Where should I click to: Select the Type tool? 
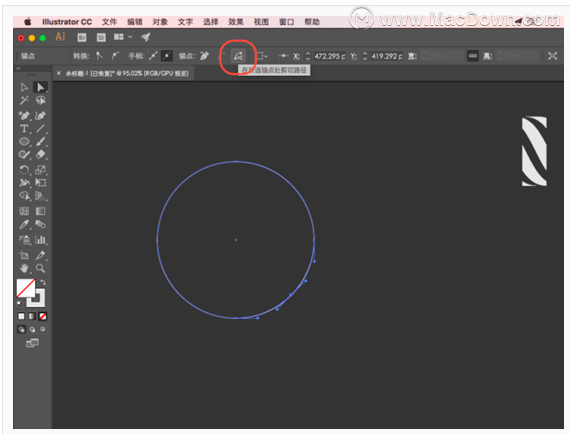(x=24, y=129)
